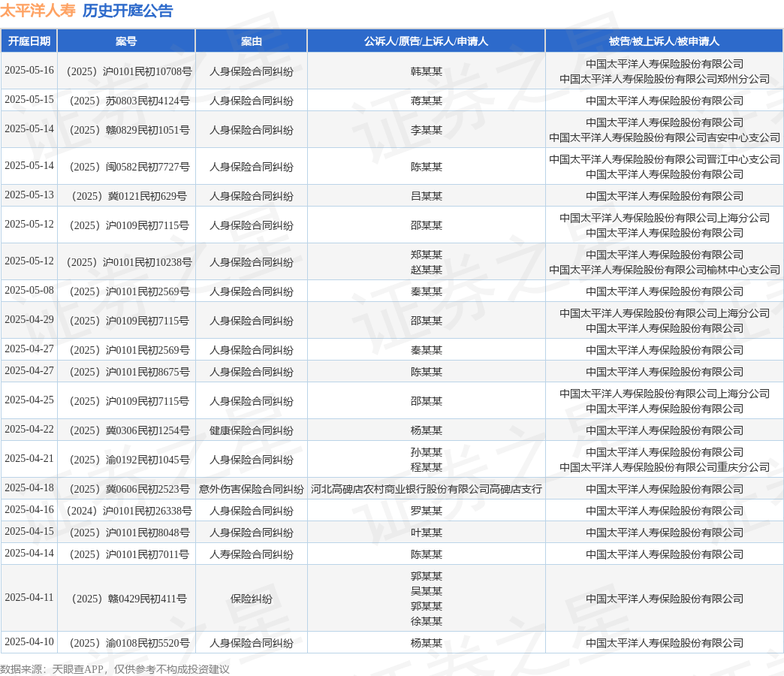
Task: Click the 历史开庭公告 heading
Action: [x=128, y=11]
